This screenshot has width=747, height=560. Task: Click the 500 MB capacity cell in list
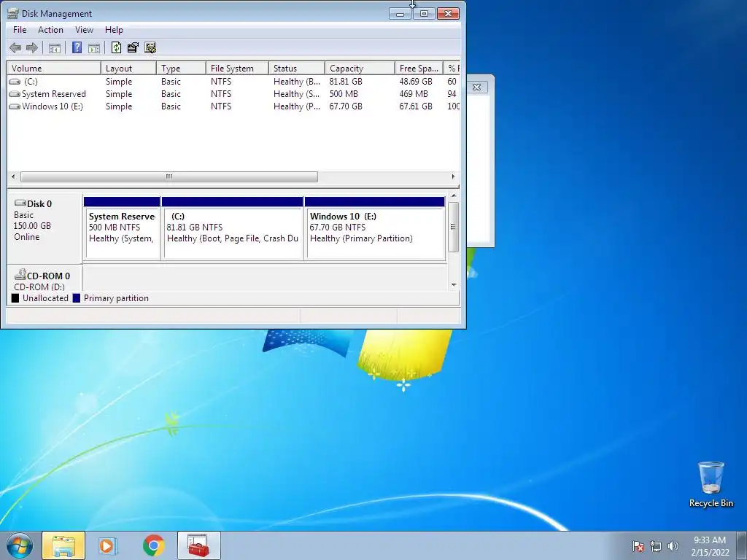tap(344, 94)
